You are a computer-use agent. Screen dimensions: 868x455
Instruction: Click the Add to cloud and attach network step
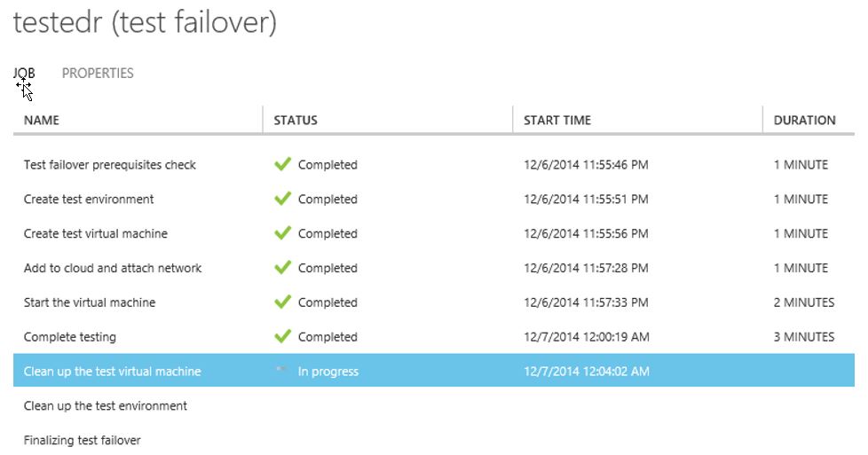coord(113,268)
